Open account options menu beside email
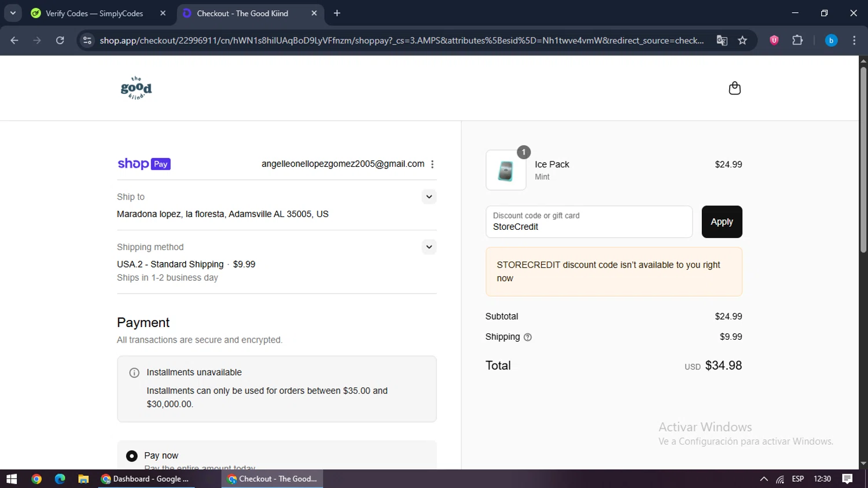Image resolution: width=868 pixels, height=488 pixels. point(432,164)
